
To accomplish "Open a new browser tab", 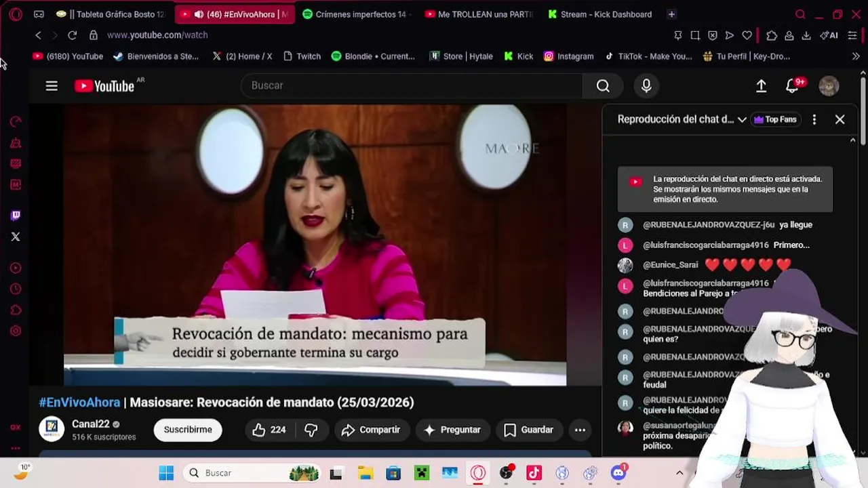I will click(x=671, y=14).
